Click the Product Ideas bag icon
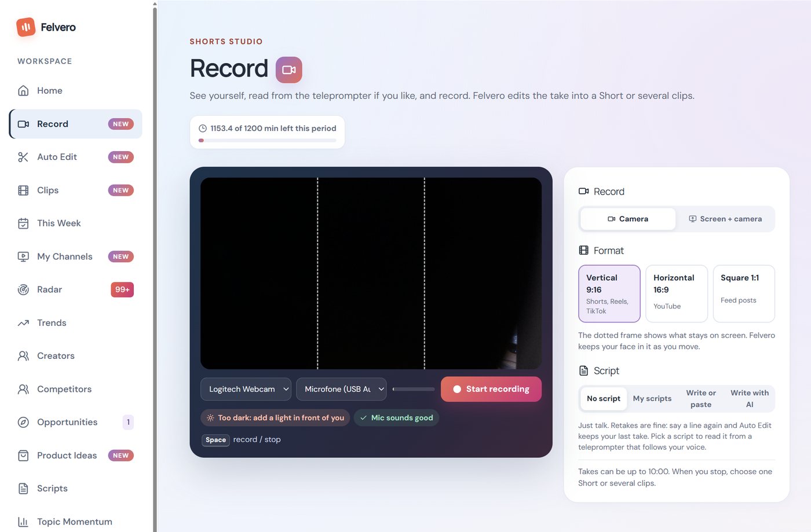811x532 pixels. [23, 456]
